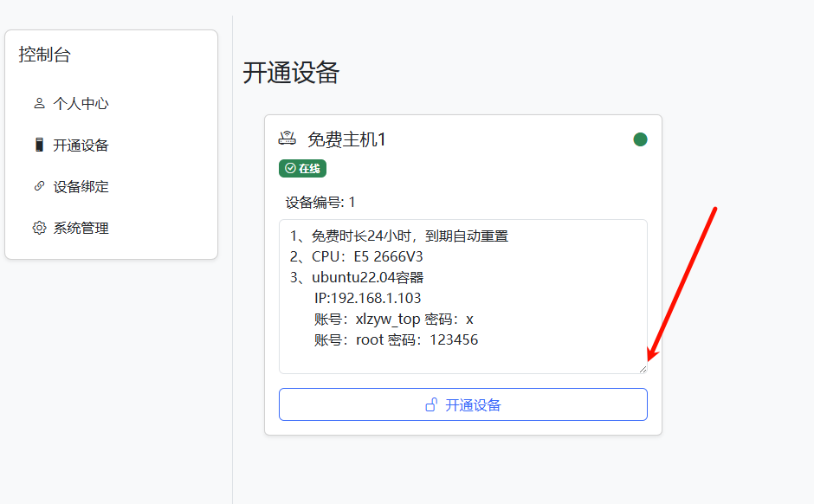Open 个人中心 in the sidebar
Viewport: 814px width, 504px height.
click(x=81, y=104)
